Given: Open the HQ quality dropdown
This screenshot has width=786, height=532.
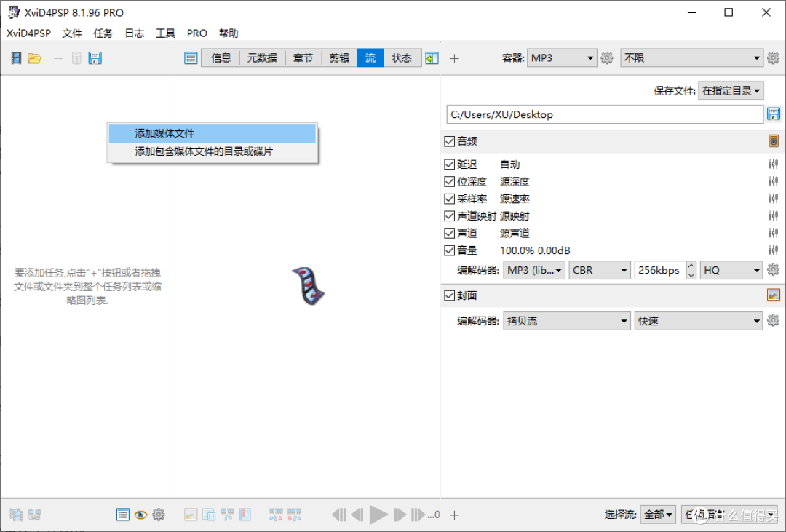Looking at the screenshot, I should pos(731,270).
